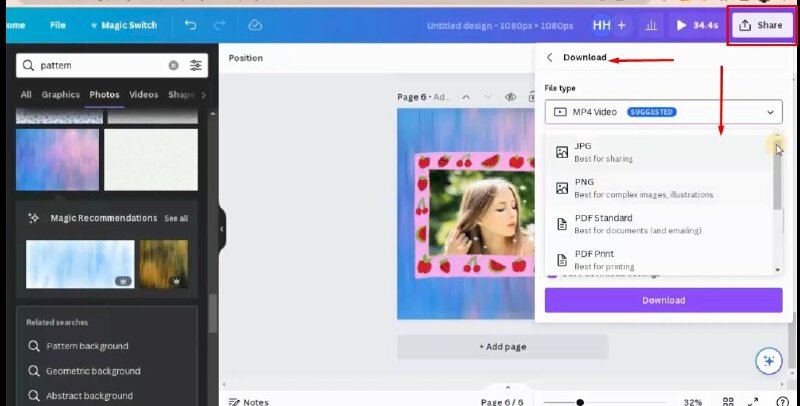Image resolution: width=800 pixels, height=406 pixels.
Task: Open the grid view icon
Action: 728,402
